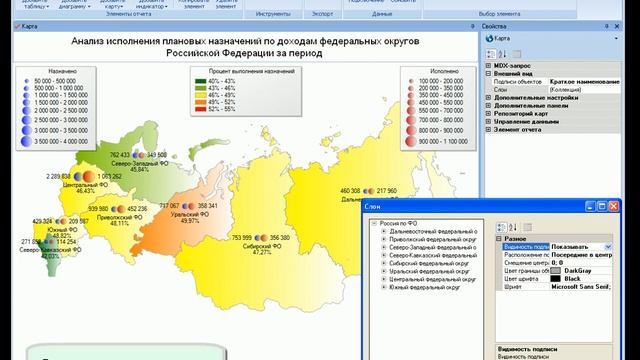
Task: Select Центральный федеральный округ tree item
Action: (x=432, y=279)
